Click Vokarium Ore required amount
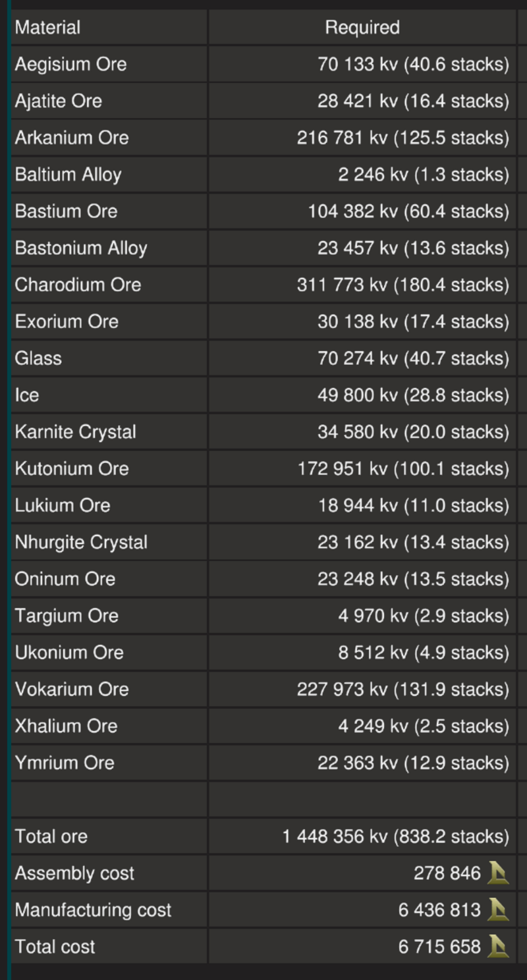Viewport: 527px width, 980px height. coord(402,690)
